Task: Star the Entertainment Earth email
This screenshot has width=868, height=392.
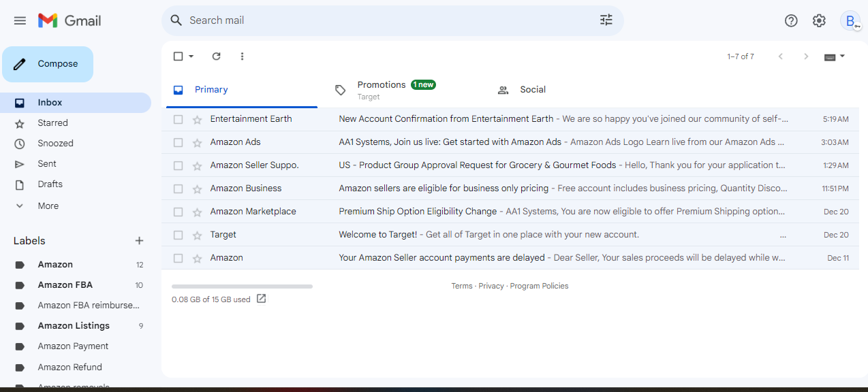Action: [x=198, y=120]
